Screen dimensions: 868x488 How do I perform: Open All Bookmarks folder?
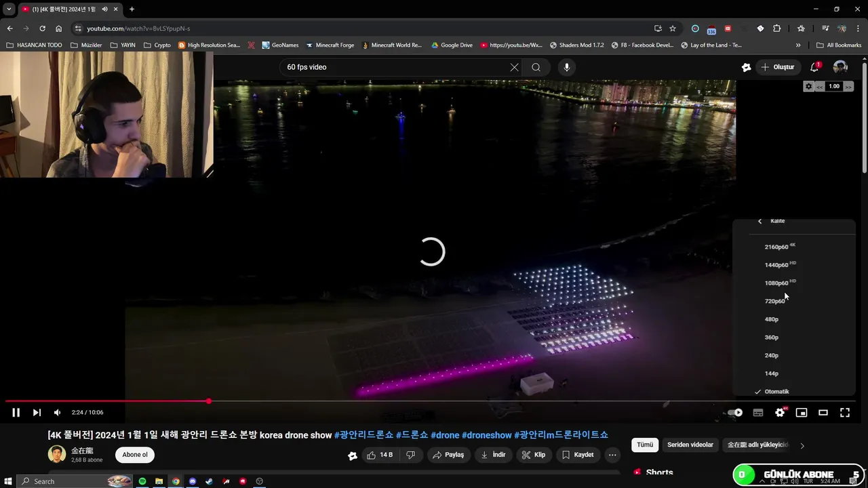tap(839, 45)
